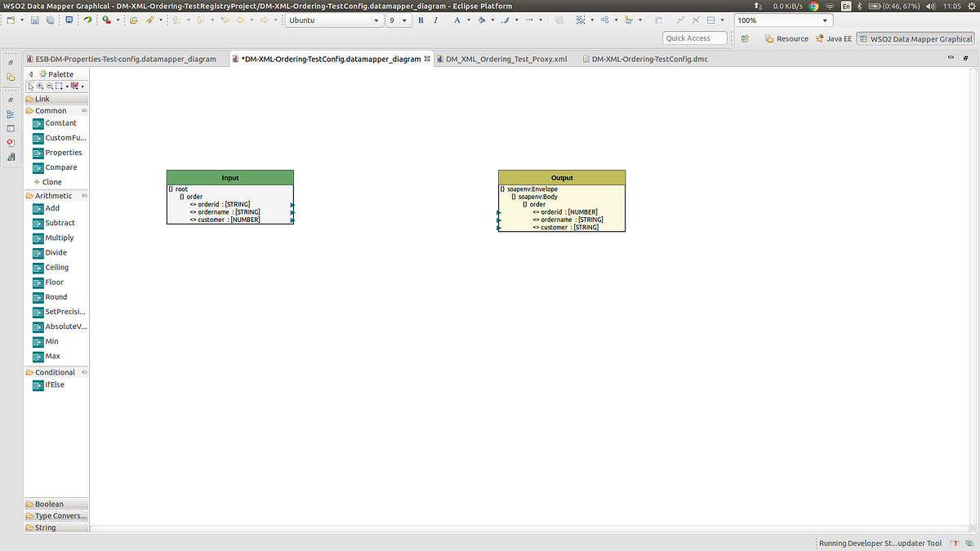Click inside the Quick Access field
The height and width of the screenshot is (551, 980).
tap(694, 38)
